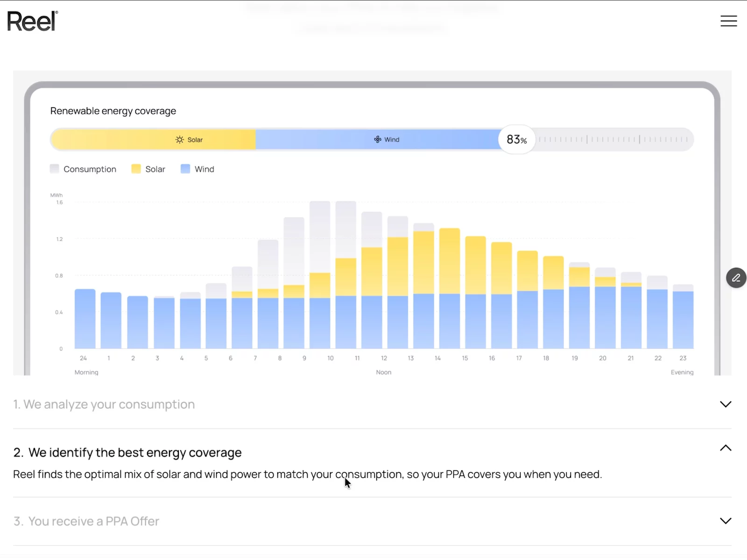Open '1. We analyze your consumption' heading
Screen dimensions: 747x560
[104, 404]
